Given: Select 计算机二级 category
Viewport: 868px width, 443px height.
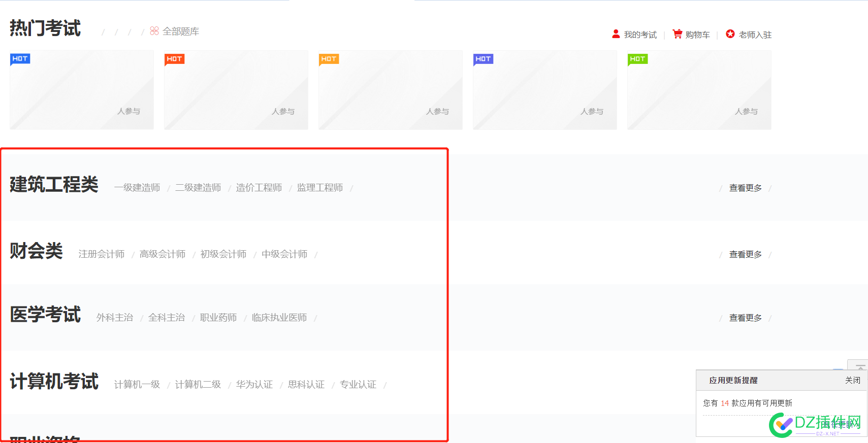Looking at the screenshot, I should point(198,385).
